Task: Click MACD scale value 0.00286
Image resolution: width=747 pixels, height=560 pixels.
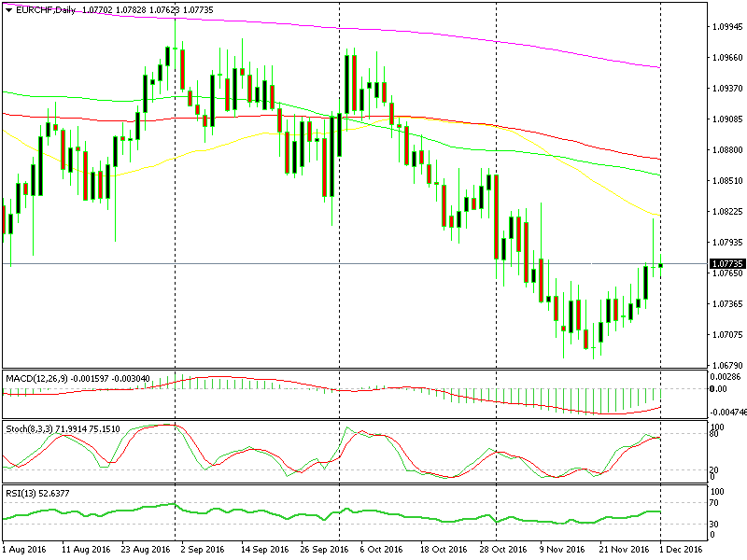Action: click(726, 377)
